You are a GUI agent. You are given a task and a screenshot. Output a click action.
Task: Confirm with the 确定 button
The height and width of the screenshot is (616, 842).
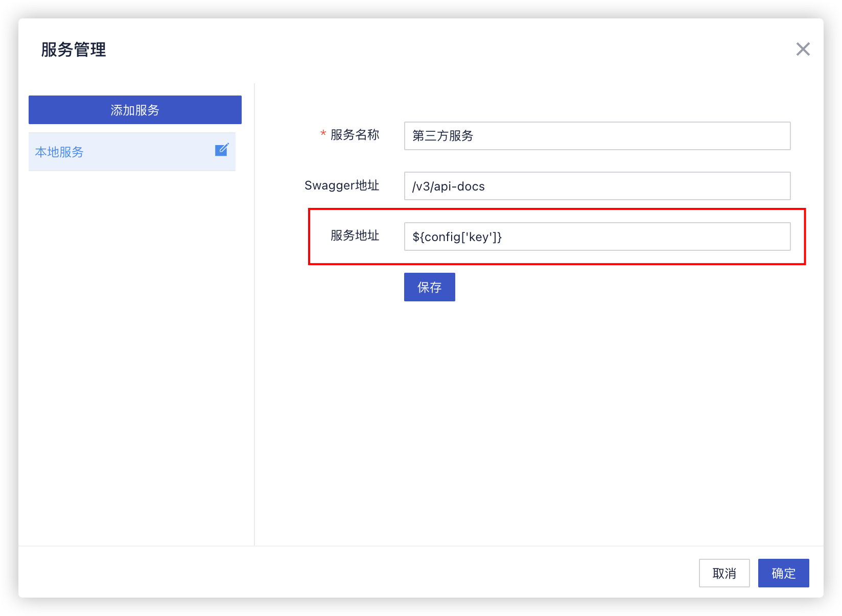point(783,573)
